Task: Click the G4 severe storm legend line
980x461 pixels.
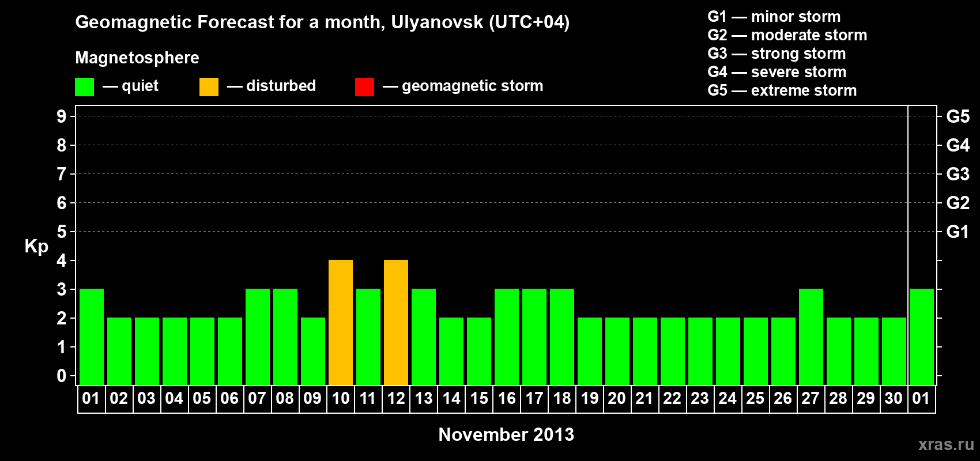Action: [777, 72]
